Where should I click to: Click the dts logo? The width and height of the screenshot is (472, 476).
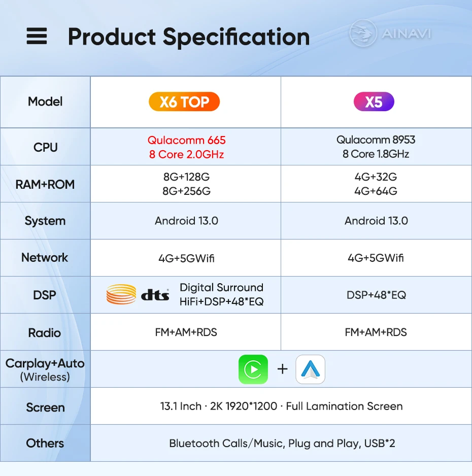pyautogui.click(x=155, y=294)
